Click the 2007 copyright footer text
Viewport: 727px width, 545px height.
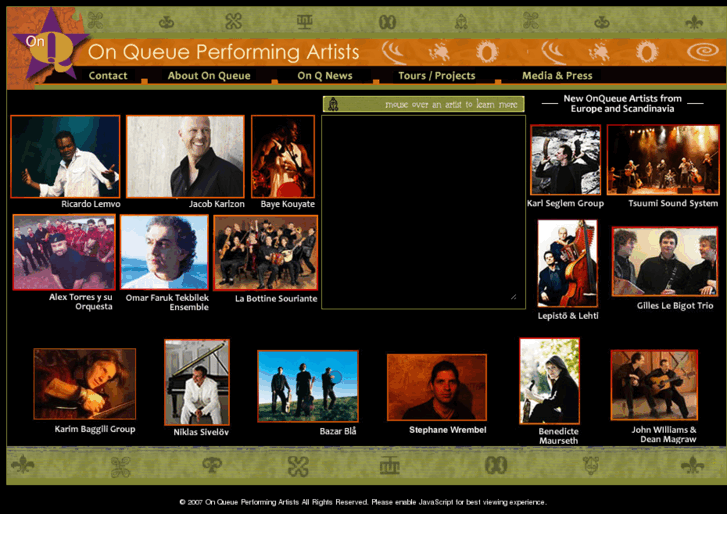pyautogui.click(x=363, y=502)
